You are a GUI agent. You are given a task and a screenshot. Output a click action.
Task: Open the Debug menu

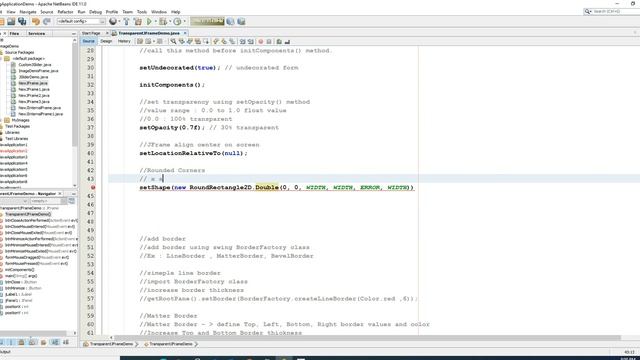point(95,12)
